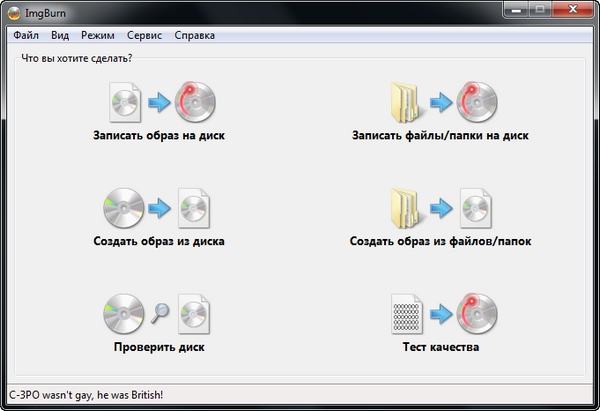
Task: Click the blue arrow above 'Записать файлы/папки на диск'
Action: pos(441,102)
